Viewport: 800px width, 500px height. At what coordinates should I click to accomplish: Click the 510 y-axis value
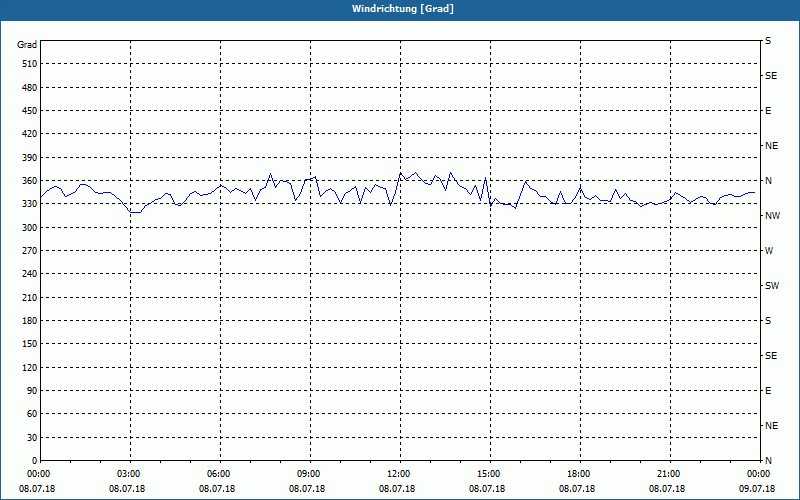click(x=30, y=64)
